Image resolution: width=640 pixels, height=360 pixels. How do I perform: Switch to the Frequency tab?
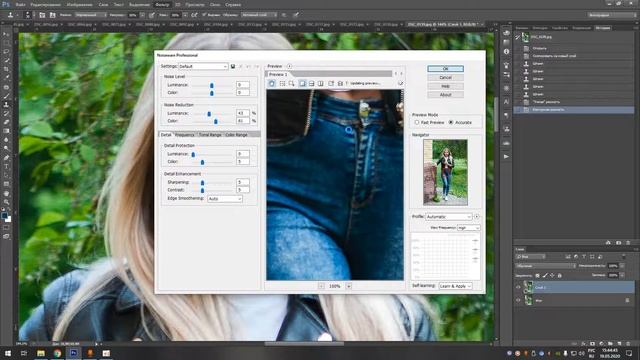(x=185, y=135)
